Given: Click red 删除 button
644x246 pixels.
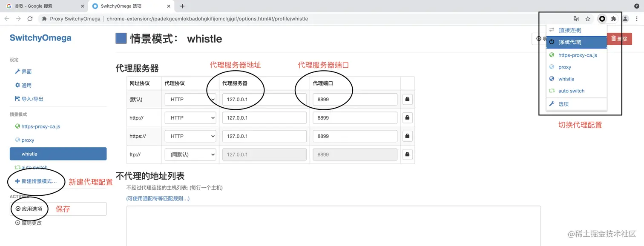Looking at the screenshot, I should tap(619, 39).
